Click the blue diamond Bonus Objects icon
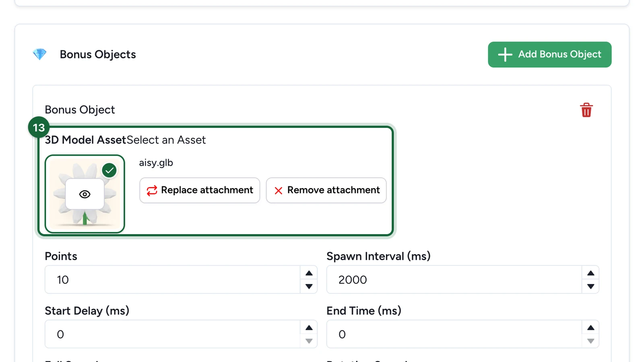Viewport: 644px width, 362px height. (39, 54)
